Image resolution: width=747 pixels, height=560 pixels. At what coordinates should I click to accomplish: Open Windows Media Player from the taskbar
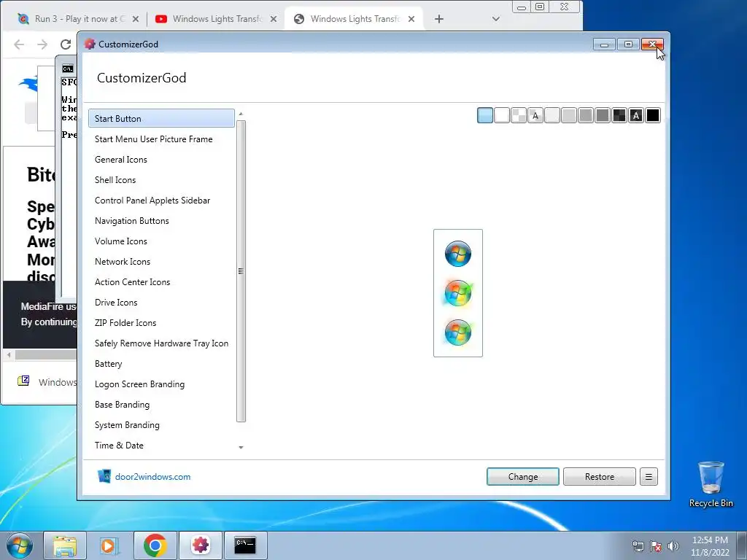click(109, 545)
